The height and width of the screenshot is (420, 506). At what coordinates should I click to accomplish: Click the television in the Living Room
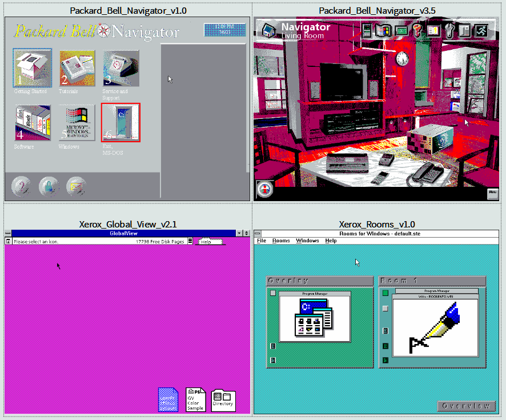343,81
